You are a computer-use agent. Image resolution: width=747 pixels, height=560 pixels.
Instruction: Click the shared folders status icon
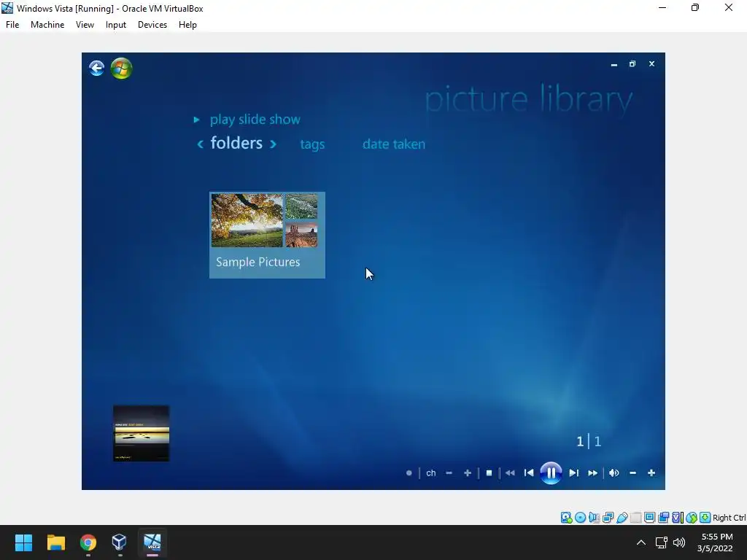tap(635, 518)
